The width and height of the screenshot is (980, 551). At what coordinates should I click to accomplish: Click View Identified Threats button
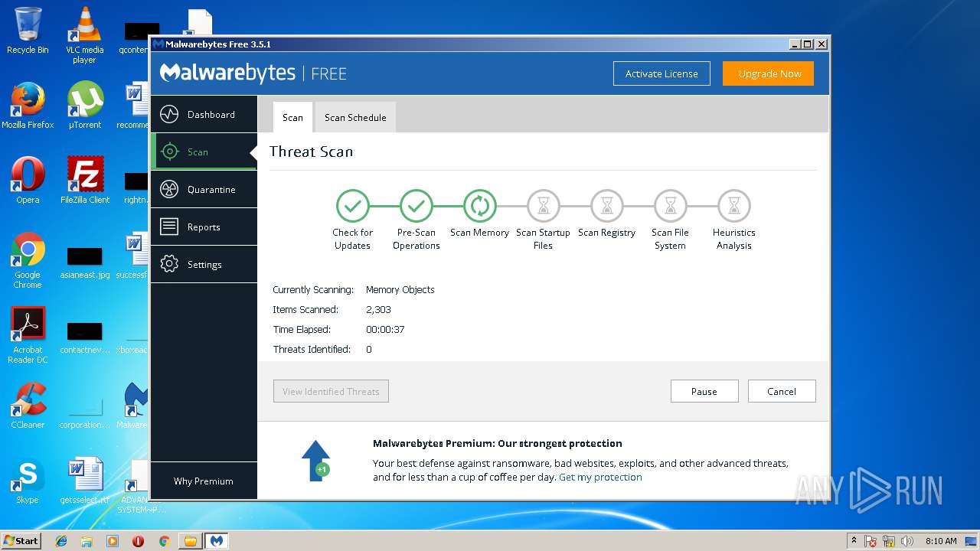pos(331,391)
